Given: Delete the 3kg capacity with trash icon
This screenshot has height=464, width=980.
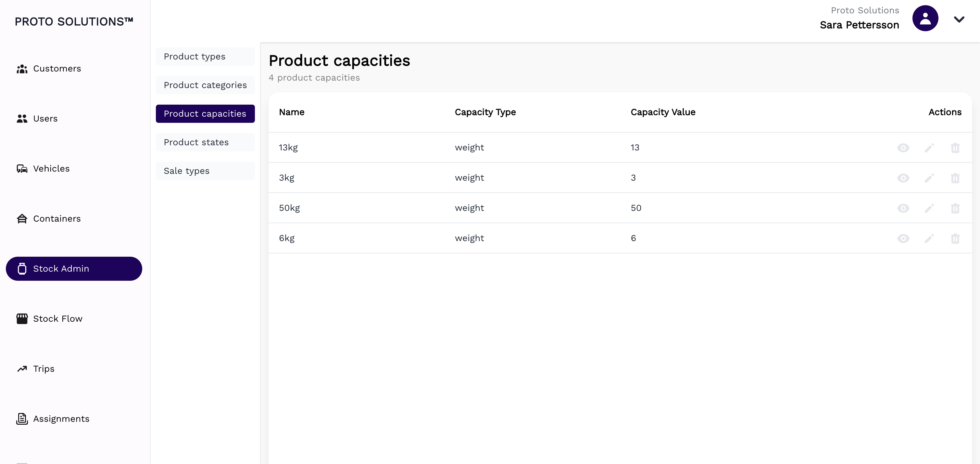Looking at the screenshot, I should click(955, 178).
